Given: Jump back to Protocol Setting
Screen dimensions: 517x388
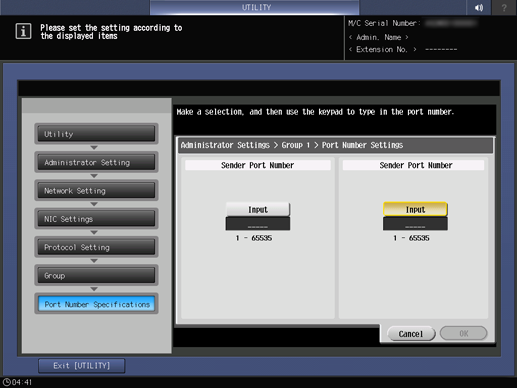Looking at the screenshot, I should point(96,247).
